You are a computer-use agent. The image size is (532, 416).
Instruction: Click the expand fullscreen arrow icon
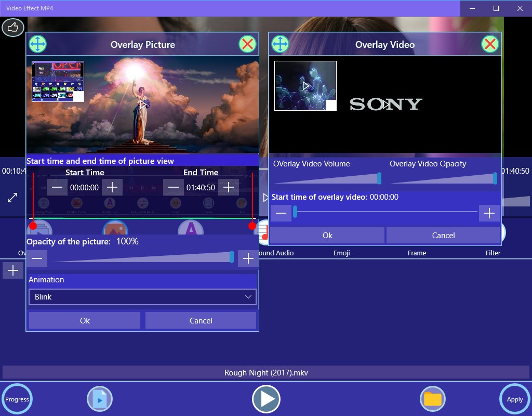coord(12,198)
